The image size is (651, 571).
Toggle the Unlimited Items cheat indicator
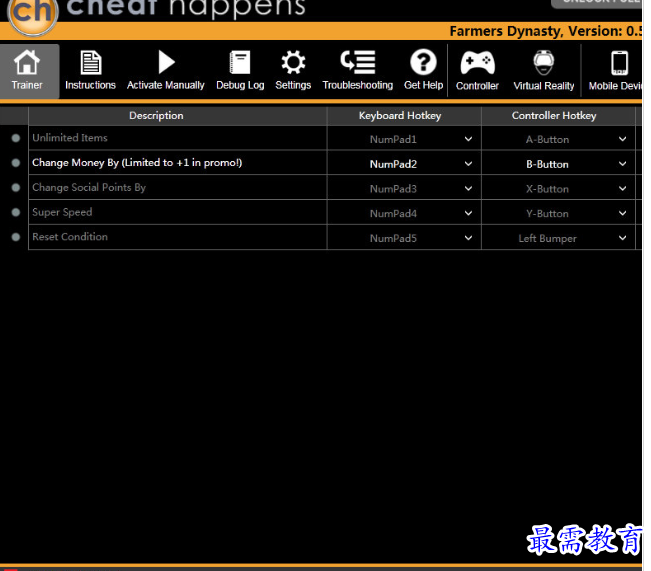(x=16, y=138)
